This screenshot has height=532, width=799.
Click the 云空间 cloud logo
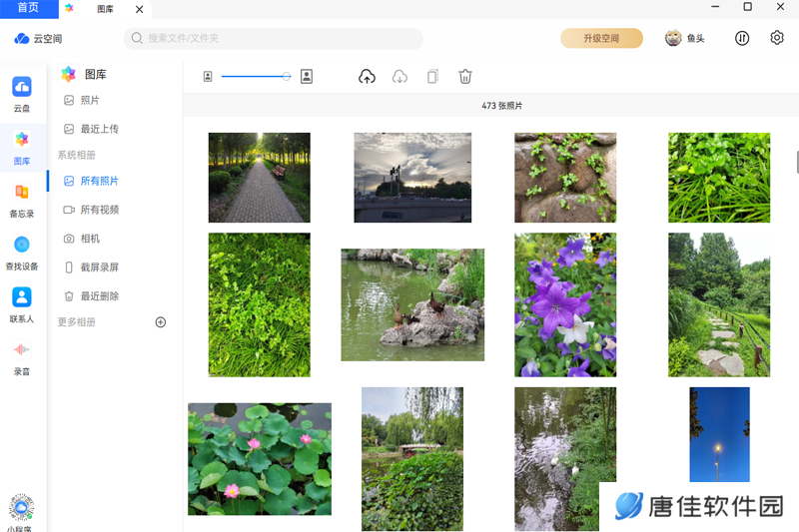22,39
